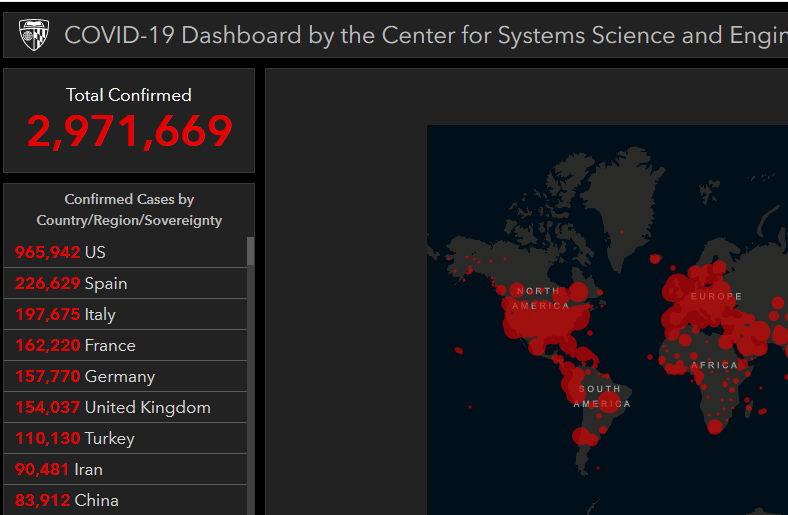
Task: Select the Spain row in country list
Action: tap(125, 283)
